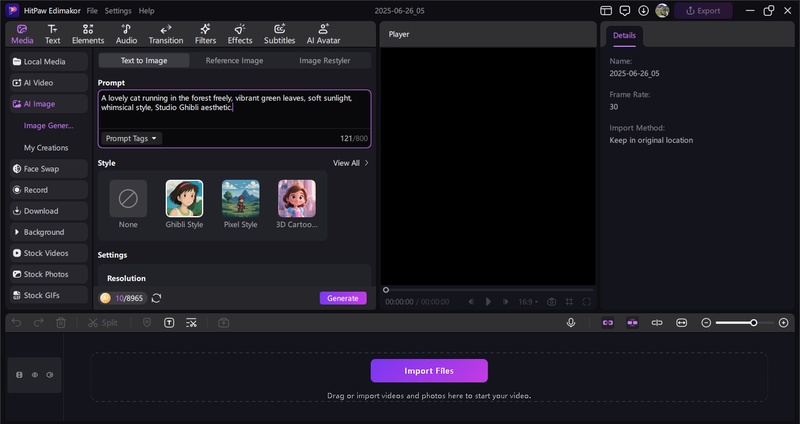Viewport: 800px width, 424px height.
Task: Adjust the timeline zoom slider
Action: [x=754, y=322]
